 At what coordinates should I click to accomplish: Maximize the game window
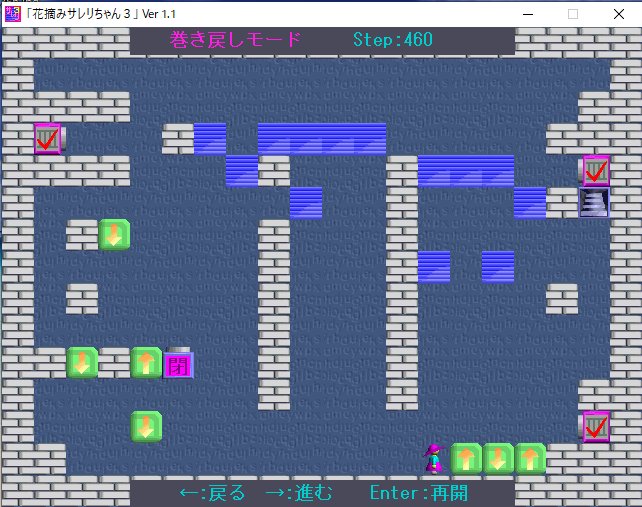click(x=573, y=13)
